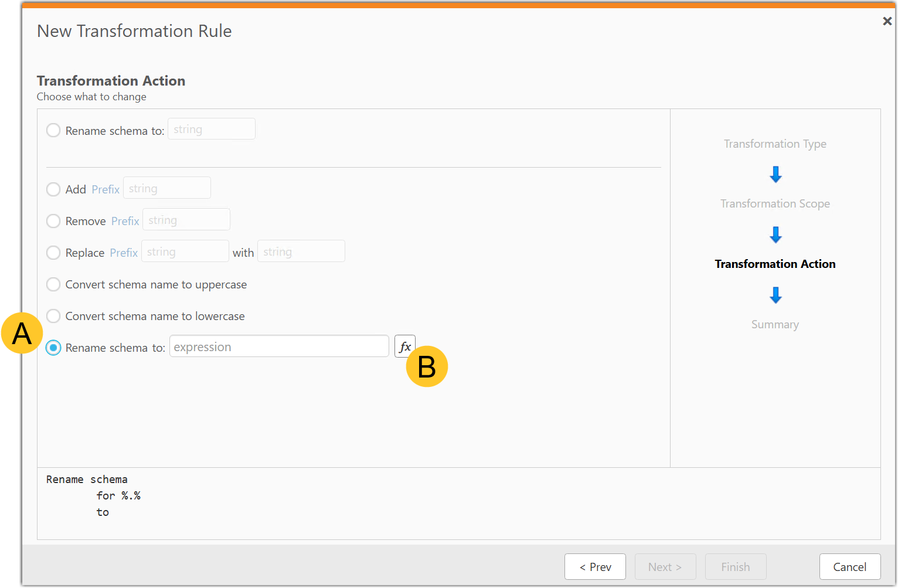Toggle the Prefix link next to Remove
This screenshot has height=588, width=898.
click(x=125, y=221)
